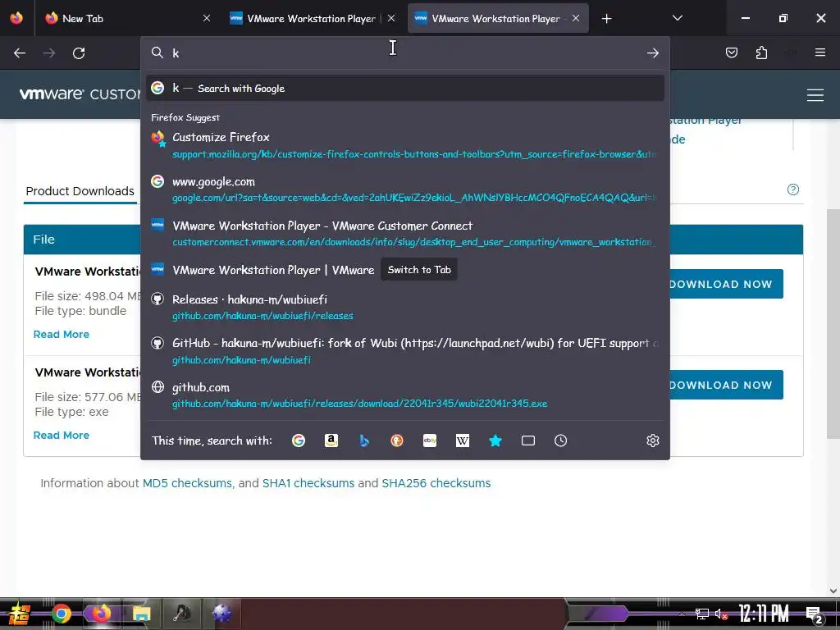Viewport: 840px width, 630px height.
Task: Click Download Now for the bundle file
Action: (726, 284)
